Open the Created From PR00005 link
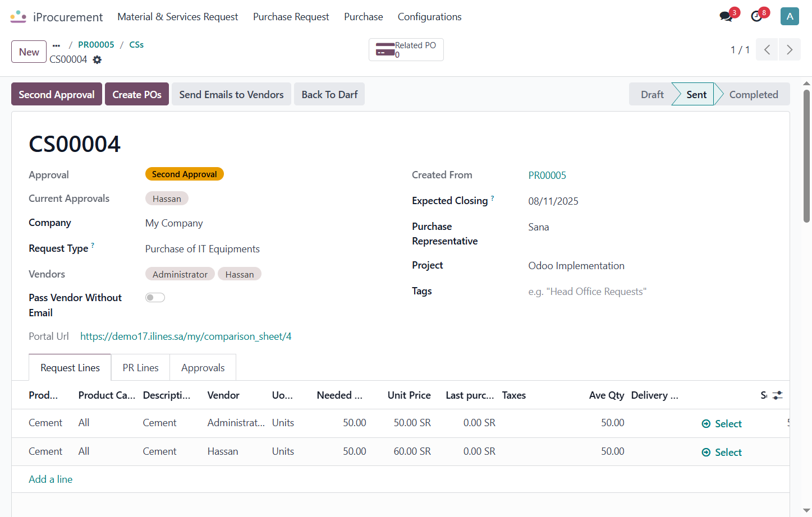 (x=547, y=176)
